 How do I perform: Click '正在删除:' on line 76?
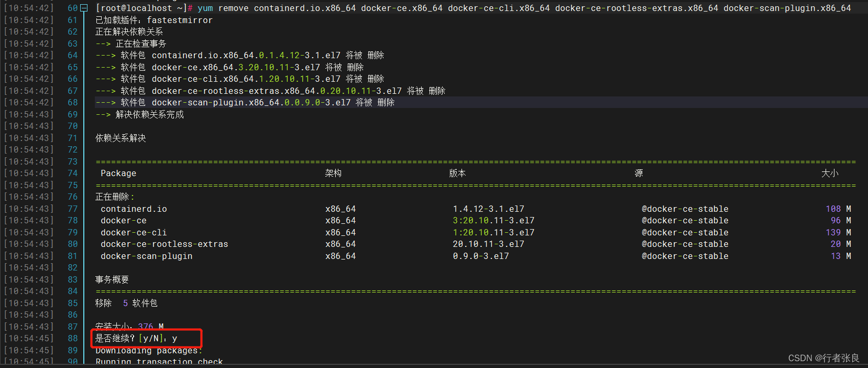115,197
